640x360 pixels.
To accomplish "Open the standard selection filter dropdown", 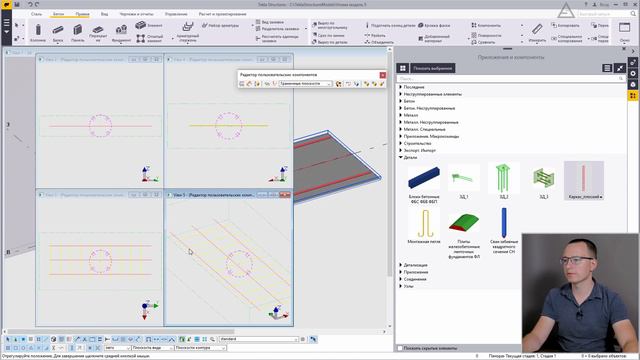I will 259,339.
